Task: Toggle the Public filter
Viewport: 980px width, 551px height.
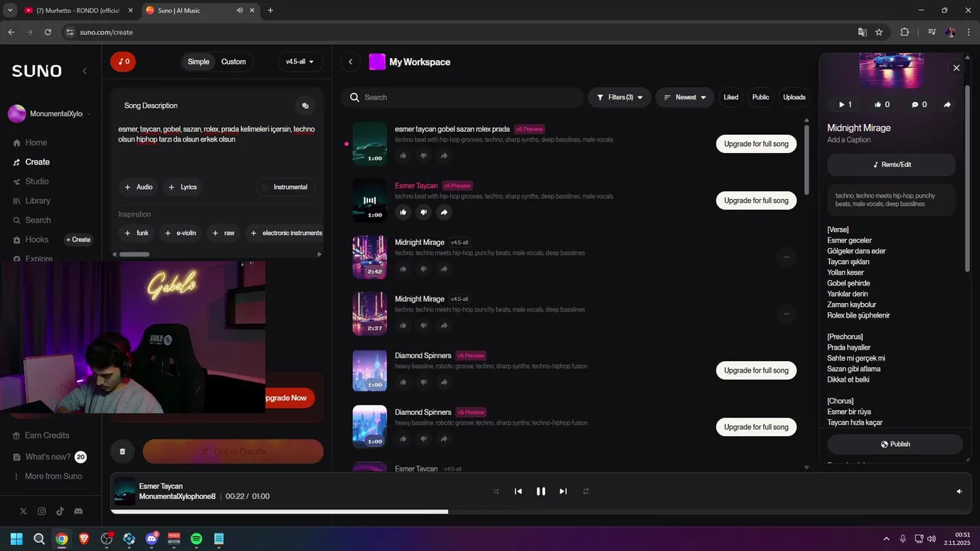Action: (760, 97)
